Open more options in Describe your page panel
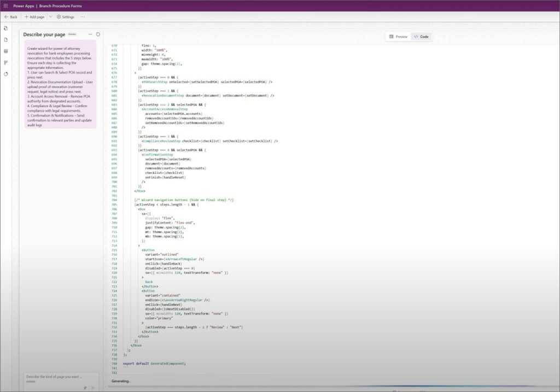 90,34
